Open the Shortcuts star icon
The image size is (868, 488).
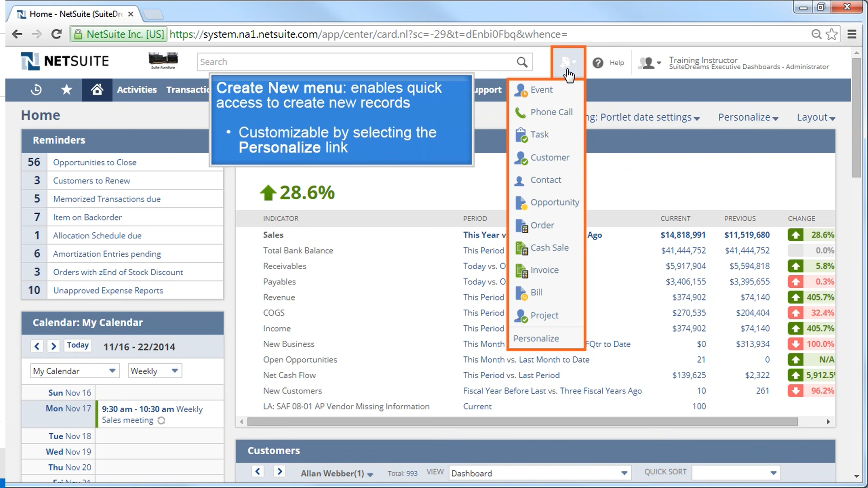(66, 89)
